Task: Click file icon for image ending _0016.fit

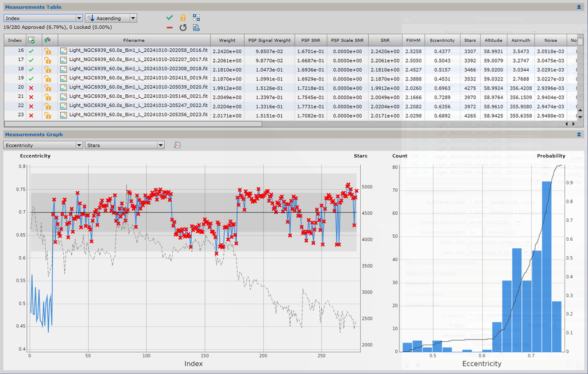Action: 64,51
